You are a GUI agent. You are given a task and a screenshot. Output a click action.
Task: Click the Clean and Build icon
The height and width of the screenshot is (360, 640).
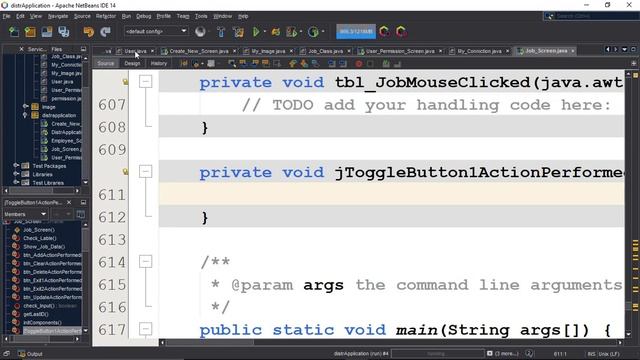point(238,31)
